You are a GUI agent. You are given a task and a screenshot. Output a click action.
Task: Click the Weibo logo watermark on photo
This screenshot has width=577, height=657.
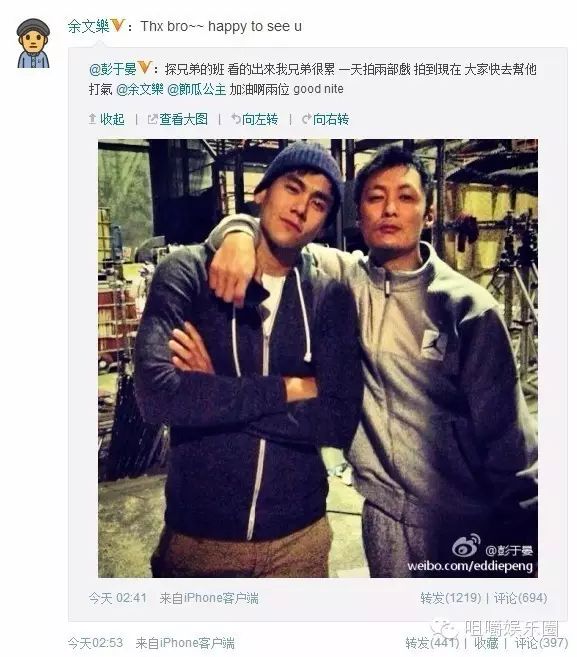tap(466, 546)
